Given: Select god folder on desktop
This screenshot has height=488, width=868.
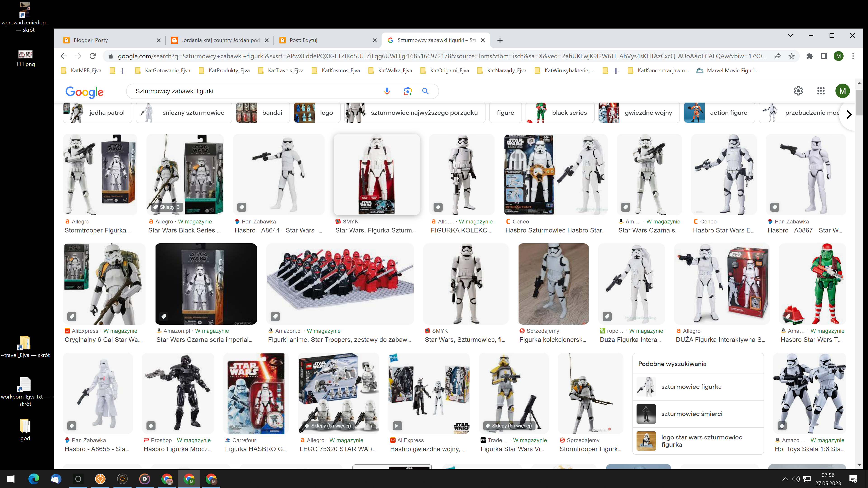Looking at the screenshot, I should (25, 430).
